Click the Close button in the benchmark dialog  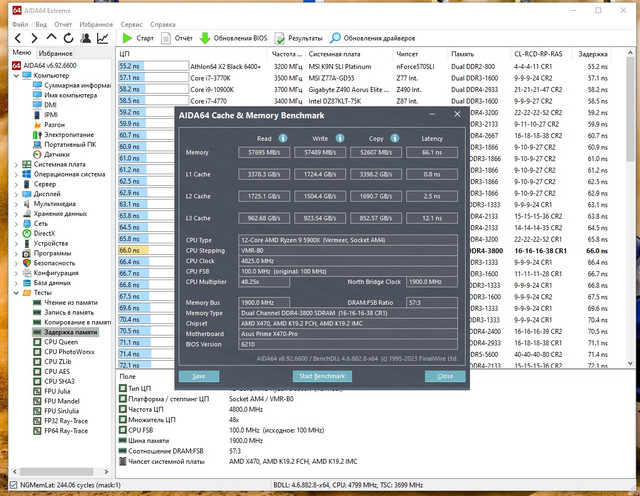click(x=445, y=376)
